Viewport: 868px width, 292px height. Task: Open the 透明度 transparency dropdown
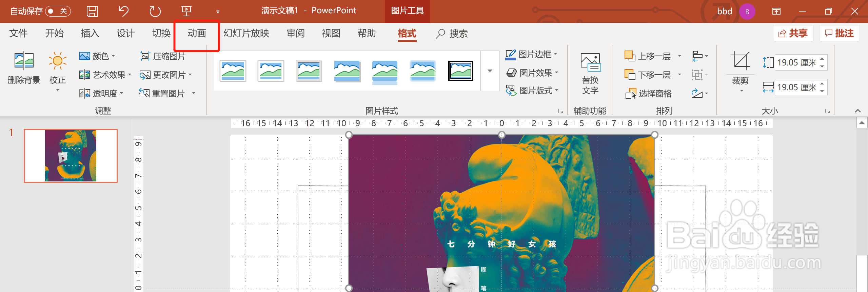coord(101,93)
